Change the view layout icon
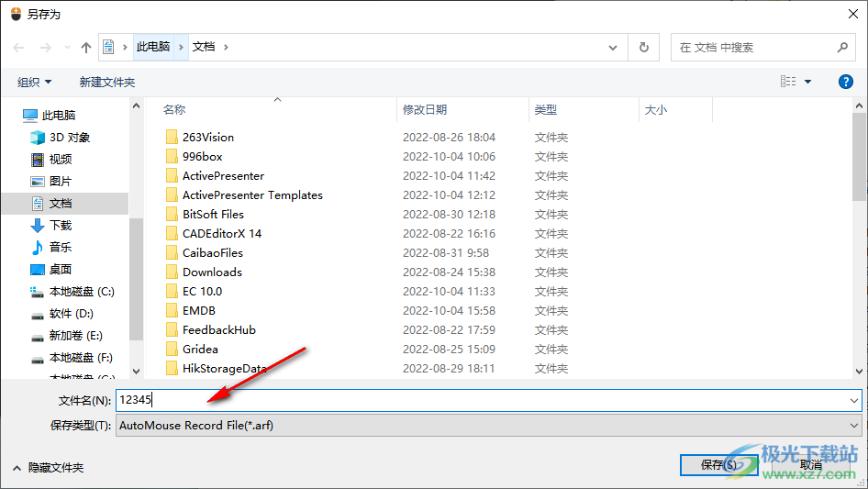 788,82
